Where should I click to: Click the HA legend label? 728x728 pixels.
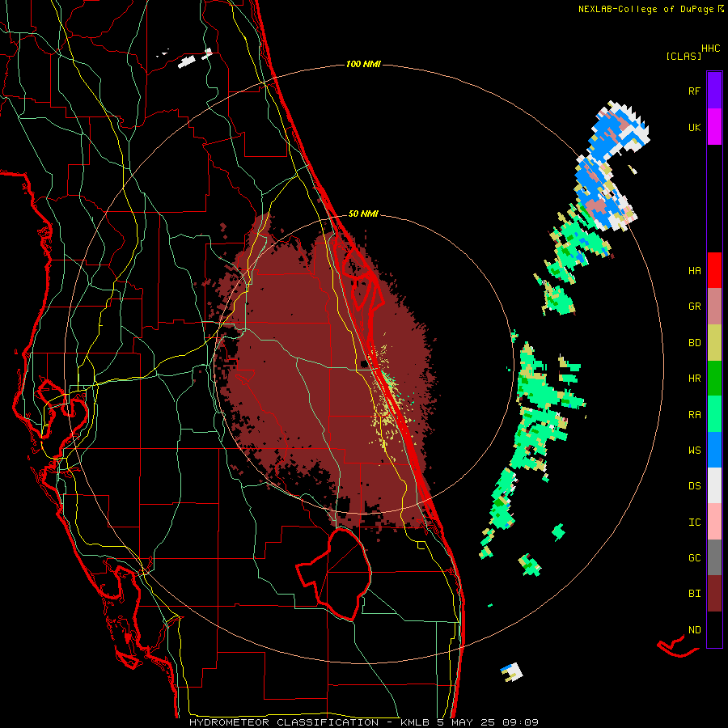pyautogui.click(x=694, y=271)
